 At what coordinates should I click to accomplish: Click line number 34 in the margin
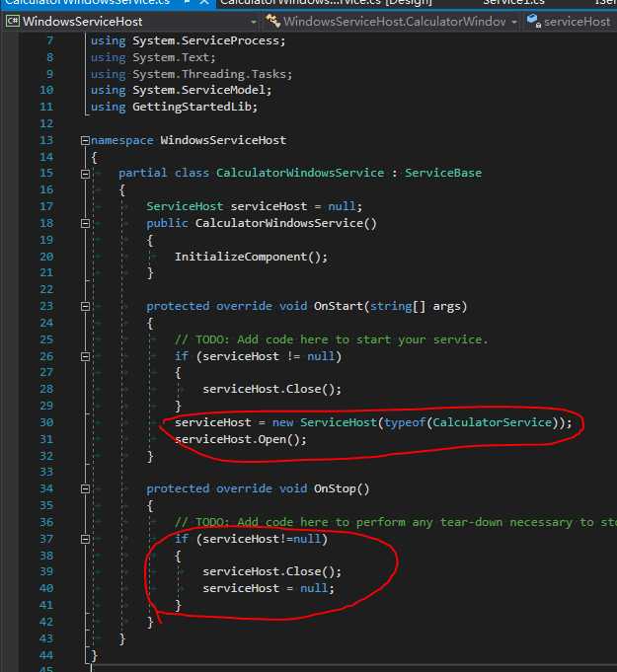coord(46,488)
